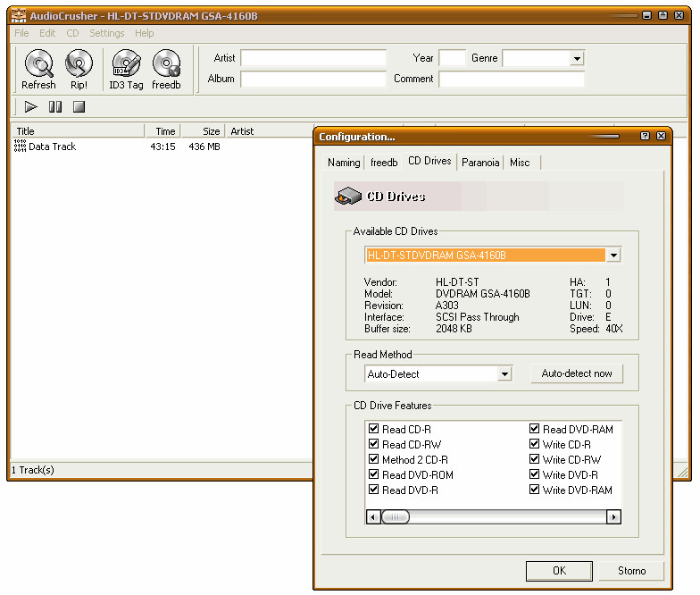The image size is (700, 595).
Task: Uncheck Read CD-R feature
Action: [373, 429]
